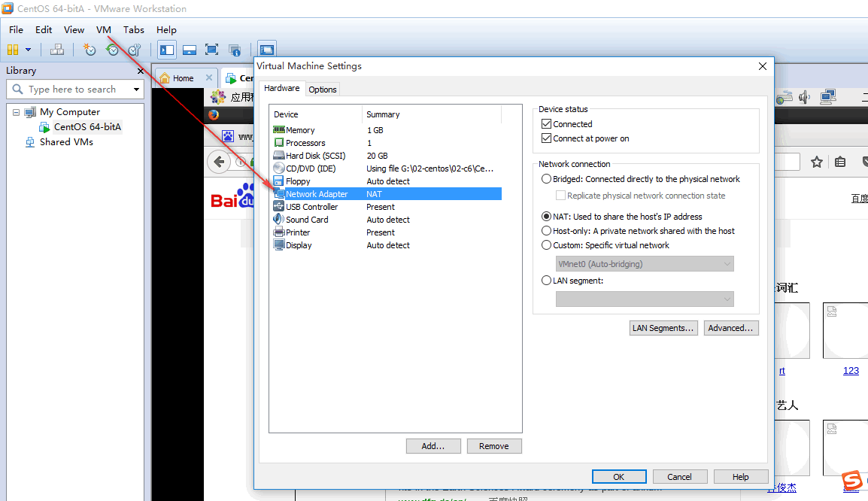Collapse the My Computer tree node
Viewport: 868px width, 501px height.
point(16,112)
